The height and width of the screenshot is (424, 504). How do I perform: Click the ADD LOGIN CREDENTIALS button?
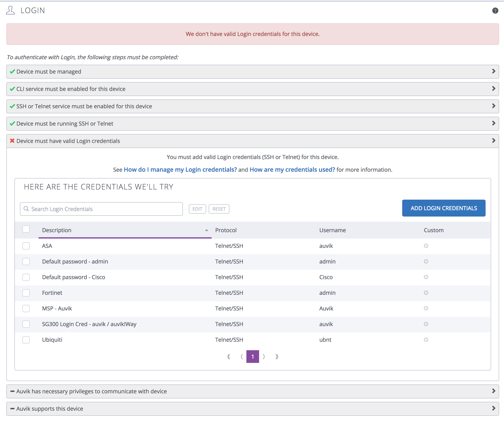coord(444,208)
